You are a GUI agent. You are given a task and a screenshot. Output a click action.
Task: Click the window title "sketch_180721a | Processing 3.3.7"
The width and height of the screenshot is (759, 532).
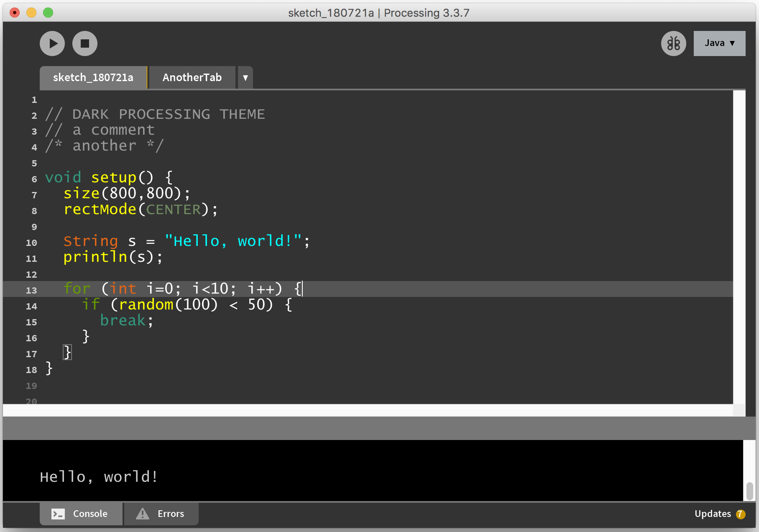point(379,13)
